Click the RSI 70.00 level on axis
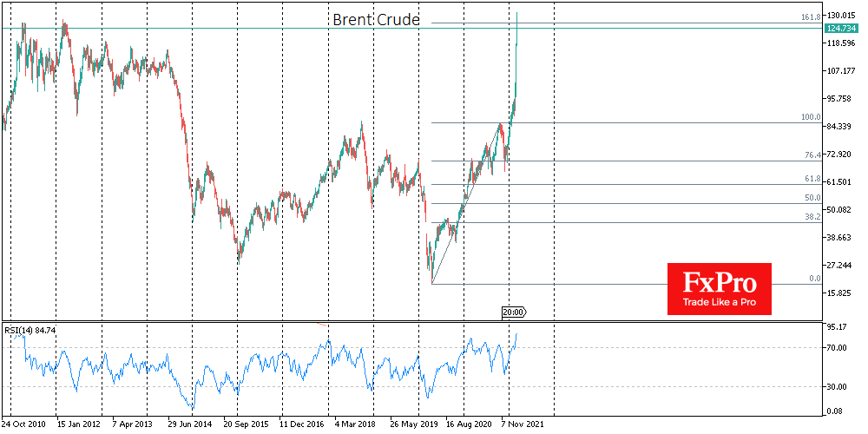Image resolution: width=868 pixels, height=434 pixels. [839, 348]
